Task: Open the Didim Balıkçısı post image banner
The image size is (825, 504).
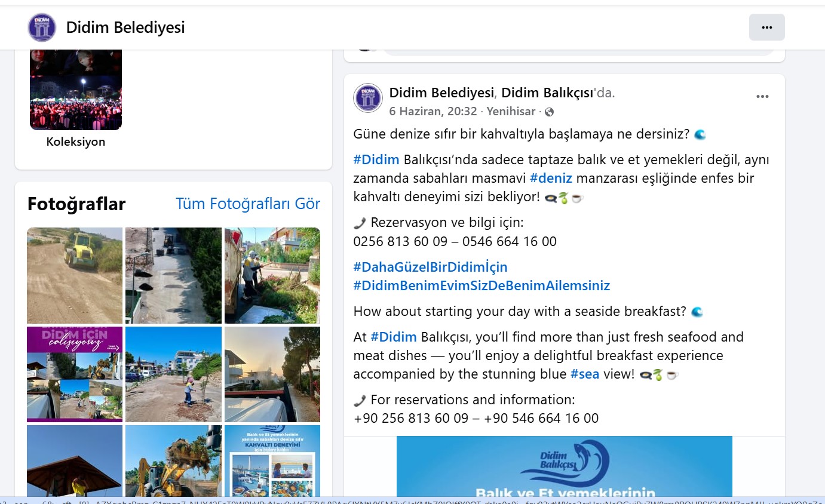Action: (565, 466)
